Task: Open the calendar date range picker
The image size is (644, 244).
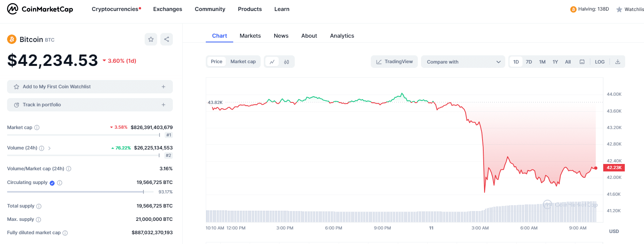Action: (x=582, y=62)
